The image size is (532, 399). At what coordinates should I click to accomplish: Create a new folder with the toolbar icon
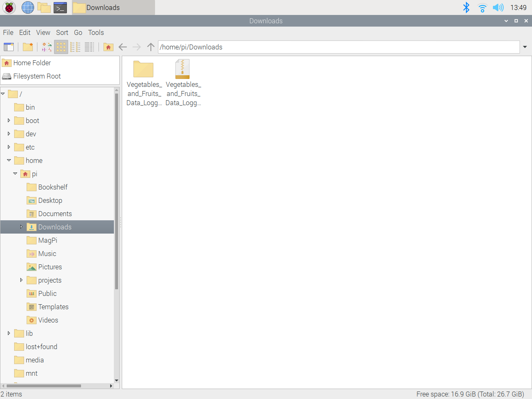point(28,47)
